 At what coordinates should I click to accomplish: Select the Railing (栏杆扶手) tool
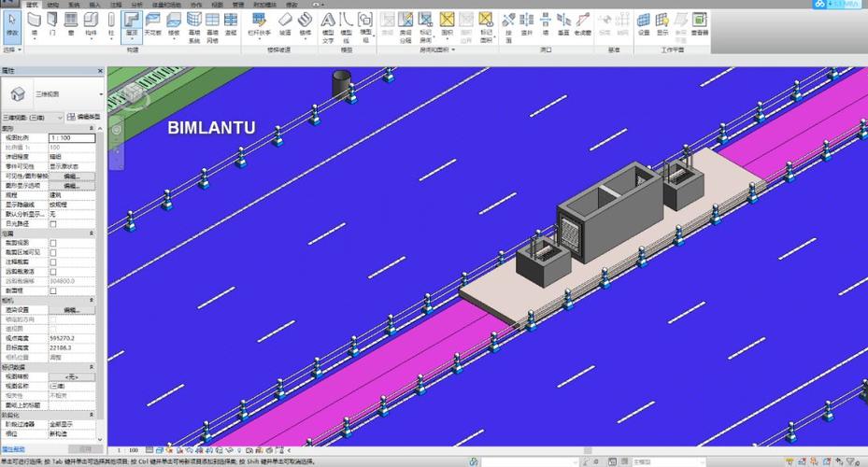pos(259,24)
